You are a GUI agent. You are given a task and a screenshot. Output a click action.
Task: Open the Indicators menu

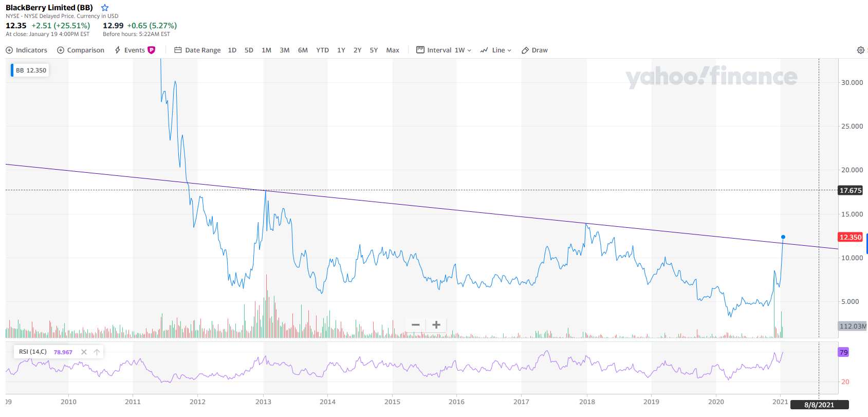tap(26, 50)
